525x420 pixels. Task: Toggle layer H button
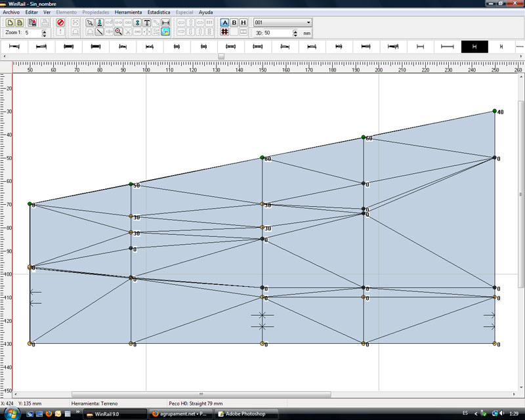(x=243, y=22)
